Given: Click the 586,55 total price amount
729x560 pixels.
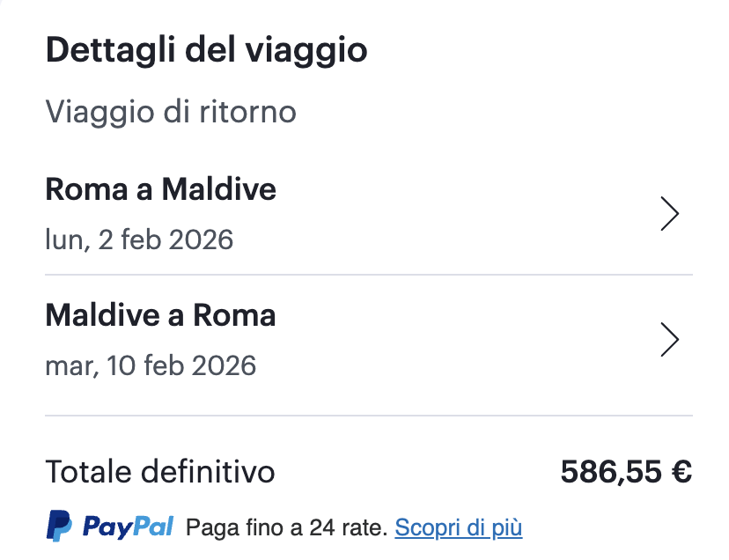Looking at the screenshot, I should pos(612,473).
